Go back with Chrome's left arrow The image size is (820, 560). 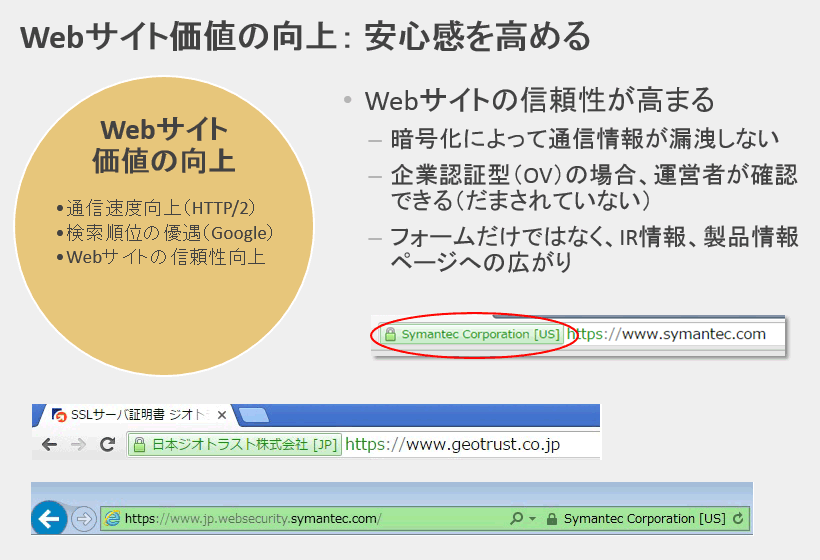coord(50,445)
